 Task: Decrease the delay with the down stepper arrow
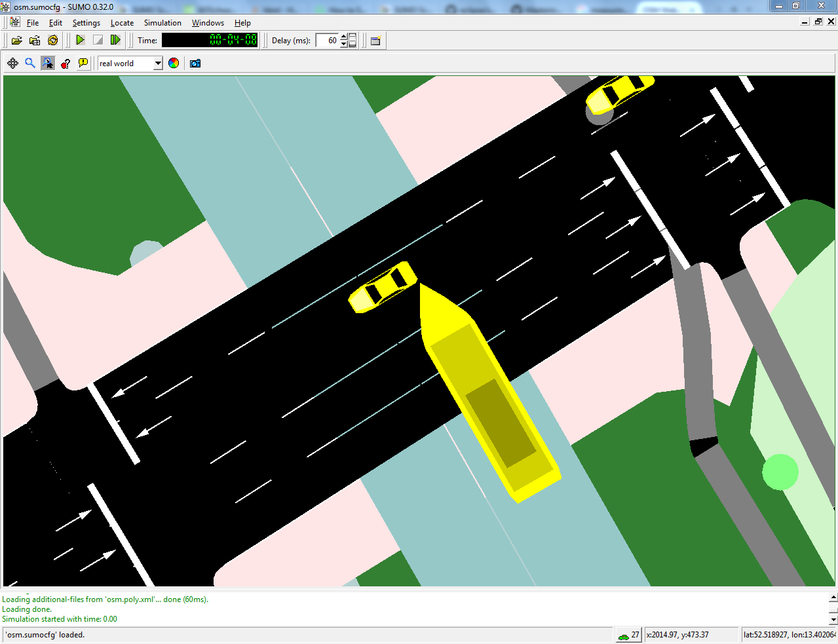click(344, 44)
